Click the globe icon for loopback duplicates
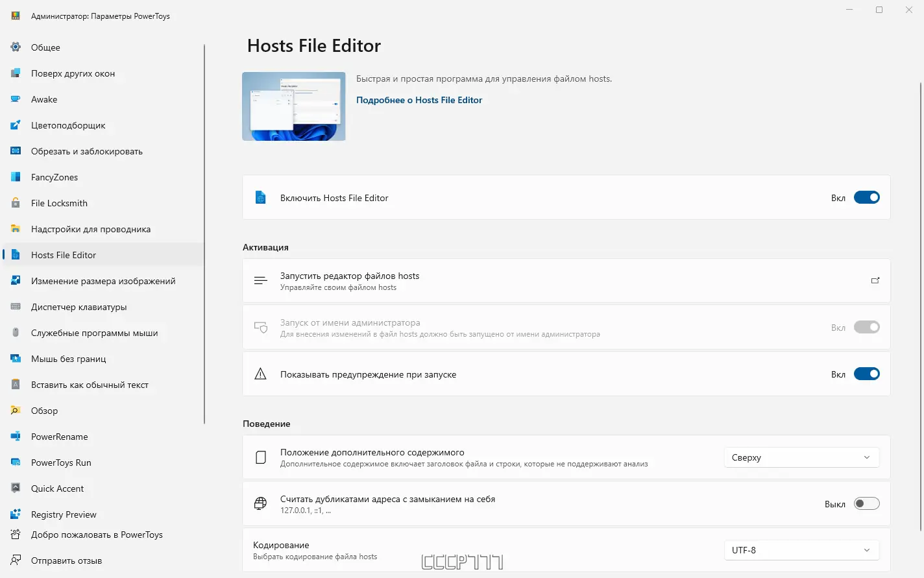 260,503
